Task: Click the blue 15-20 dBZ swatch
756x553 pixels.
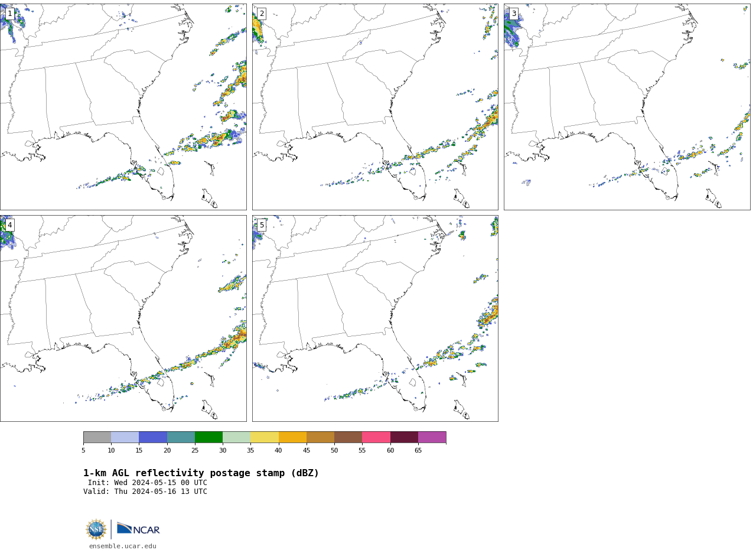Action: point(153,437)
